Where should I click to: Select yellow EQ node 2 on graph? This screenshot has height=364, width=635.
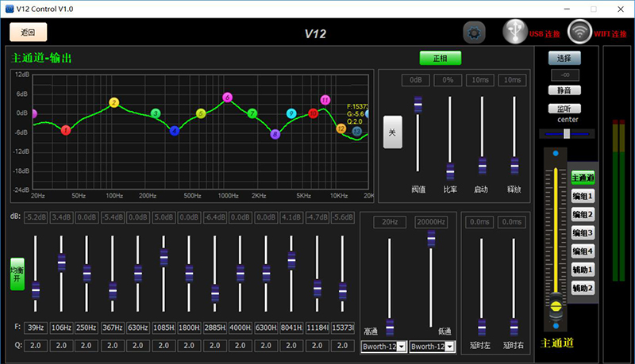coord(114,103)
